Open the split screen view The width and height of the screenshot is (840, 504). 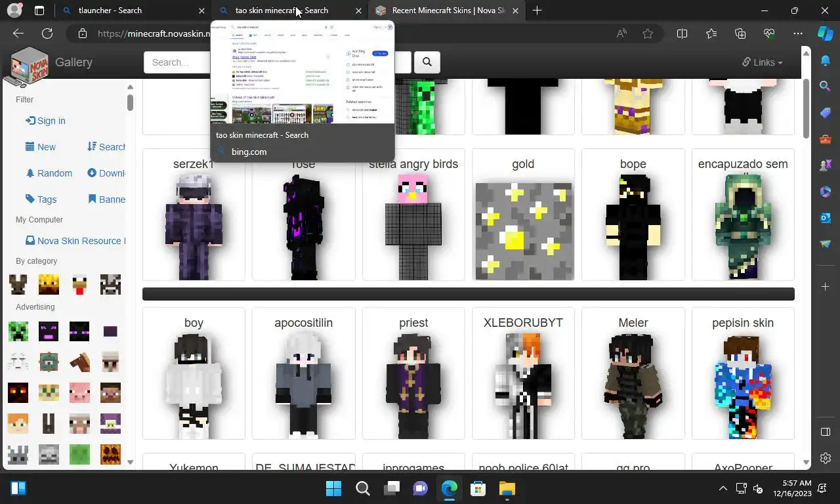[682, 33]
